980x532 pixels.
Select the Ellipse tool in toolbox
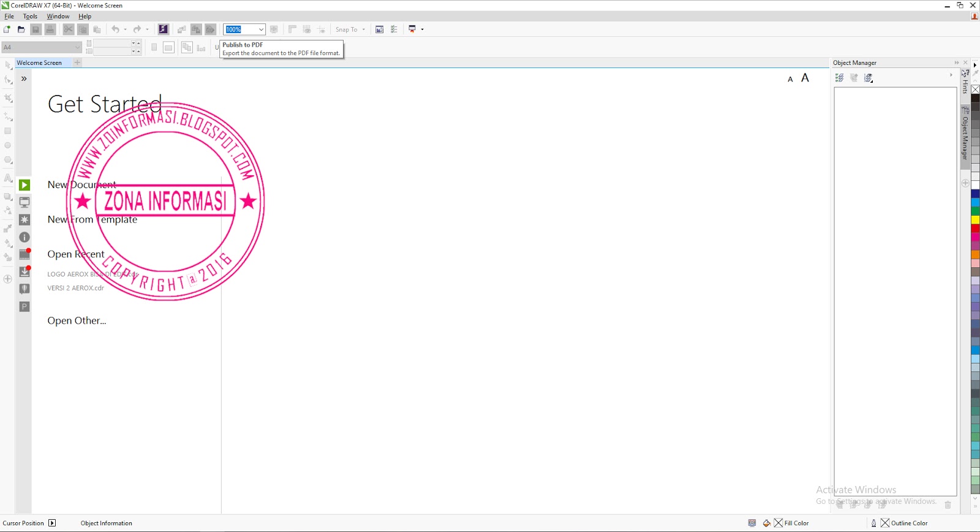coord(8,145)
